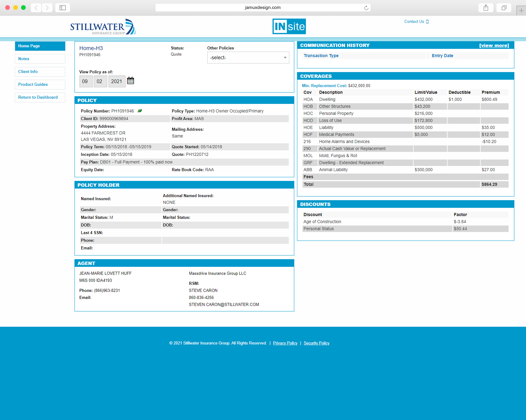Open the Product Guides menu item
Viewport: 526px width, 420px height.
coord(40,85)
